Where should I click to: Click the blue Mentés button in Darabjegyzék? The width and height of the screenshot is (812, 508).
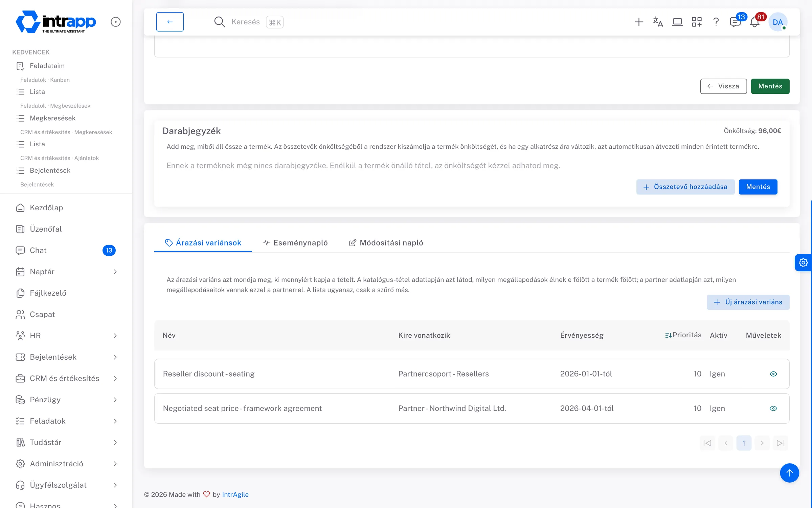click(758, 187)
